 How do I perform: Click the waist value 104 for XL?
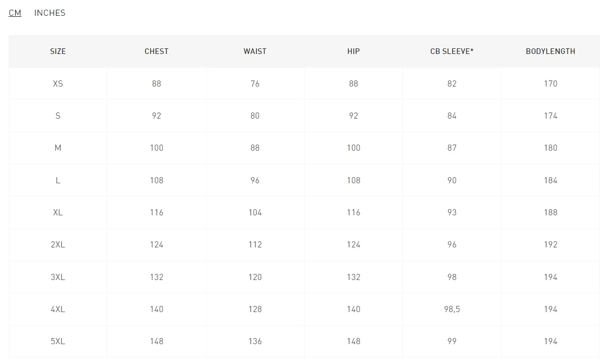click(255, 212)
